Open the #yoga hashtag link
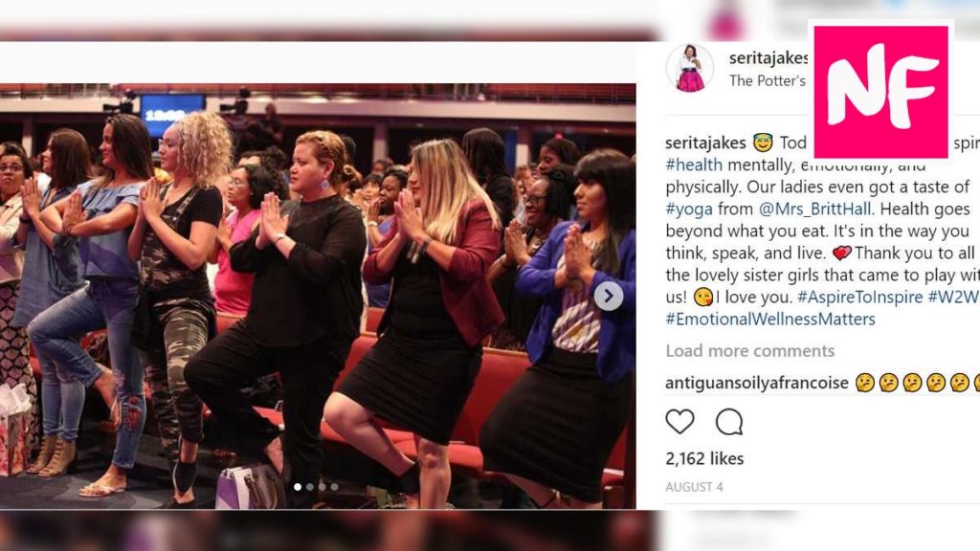 [x=689, y=209]
